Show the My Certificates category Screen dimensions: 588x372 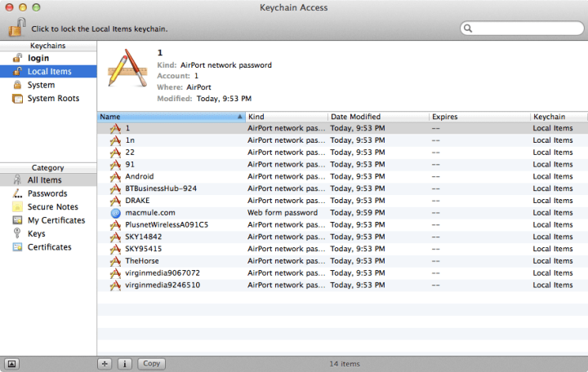(48, 220)
